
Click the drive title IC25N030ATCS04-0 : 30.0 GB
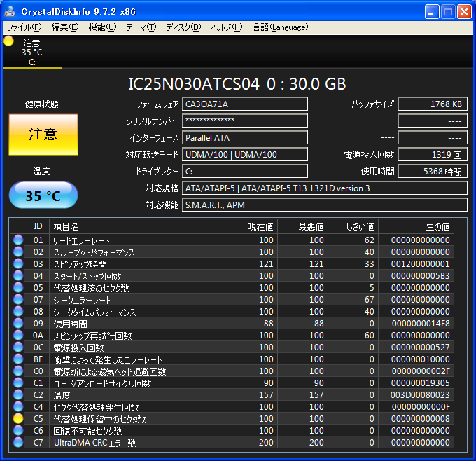click(x=237, y=84)
